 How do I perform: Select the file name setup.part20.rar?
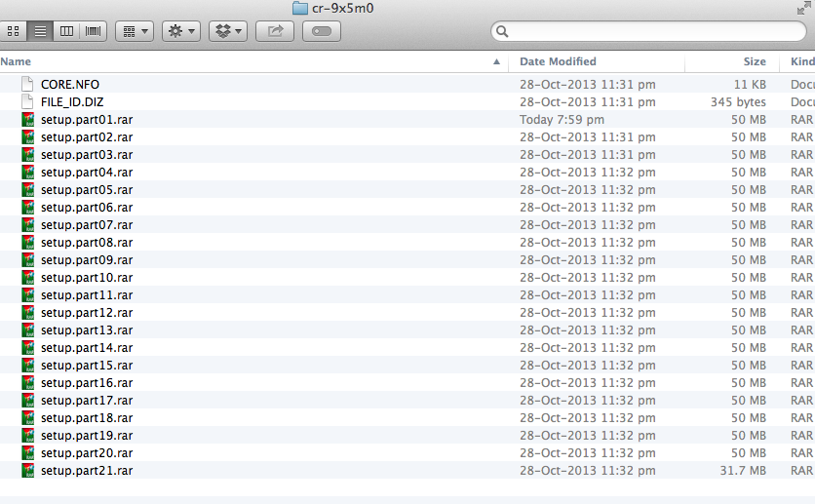coord(87,453)
